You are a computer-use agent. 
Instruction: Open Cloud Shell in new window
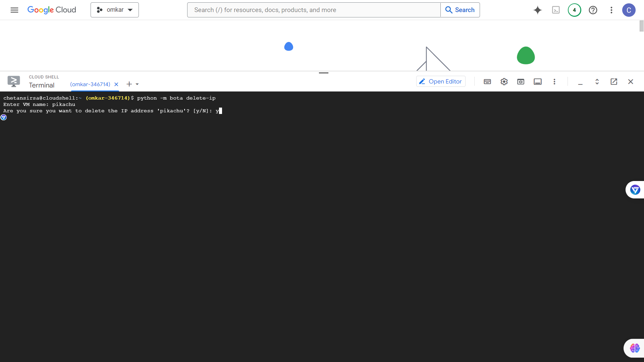614,82
